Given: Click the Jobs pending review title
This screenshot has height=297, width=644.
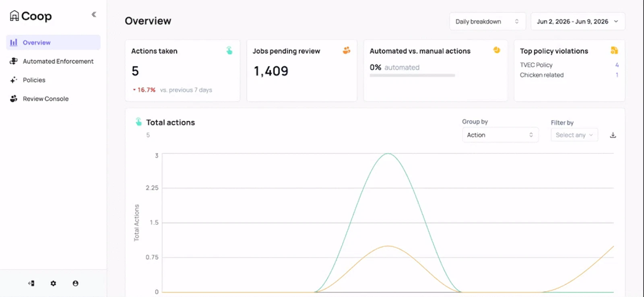Looking at the screenshot, I should point(286,51).
